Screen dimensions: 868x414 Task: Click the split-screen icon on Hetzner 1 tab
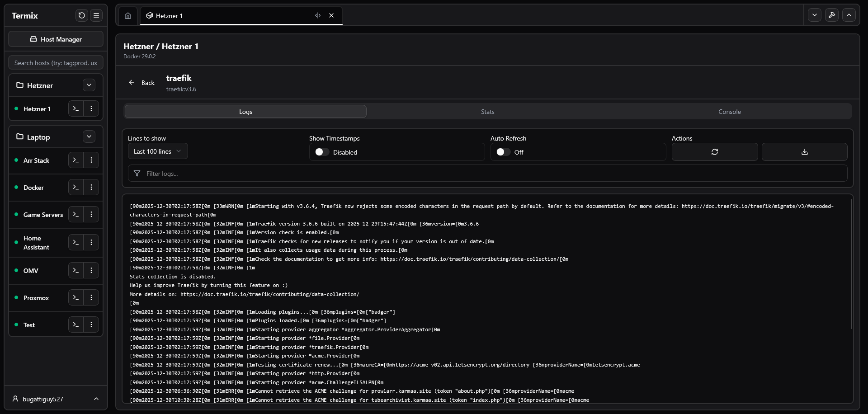tap(318, 16)
